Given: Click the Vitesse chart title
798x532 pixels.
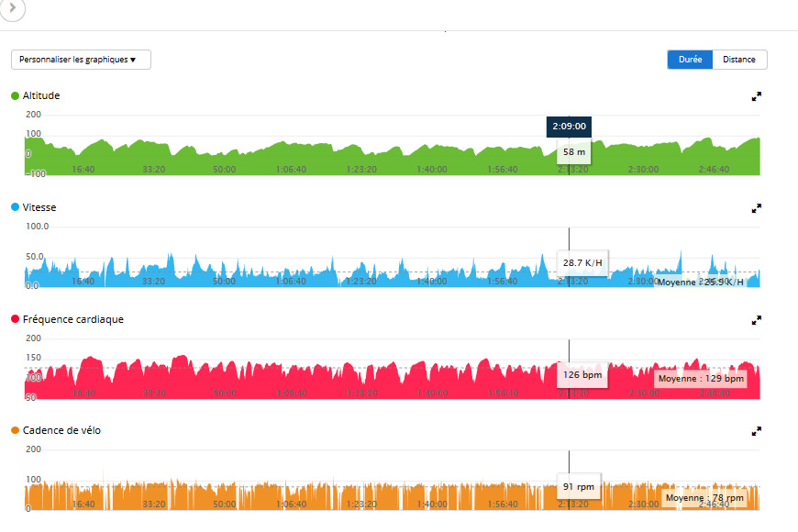Looking at the screenshot, I should pos(39,208).
